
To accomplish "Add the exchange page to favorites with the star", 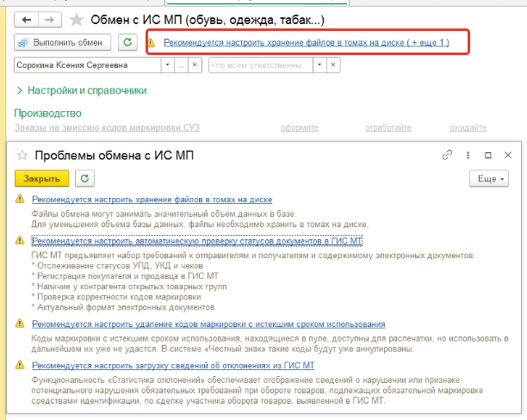I will click(x=76, y=19).
